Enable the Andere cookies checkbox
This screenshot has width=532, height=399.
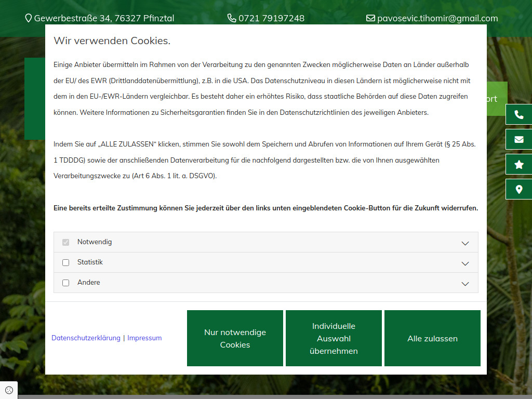[x=65, y=283]
